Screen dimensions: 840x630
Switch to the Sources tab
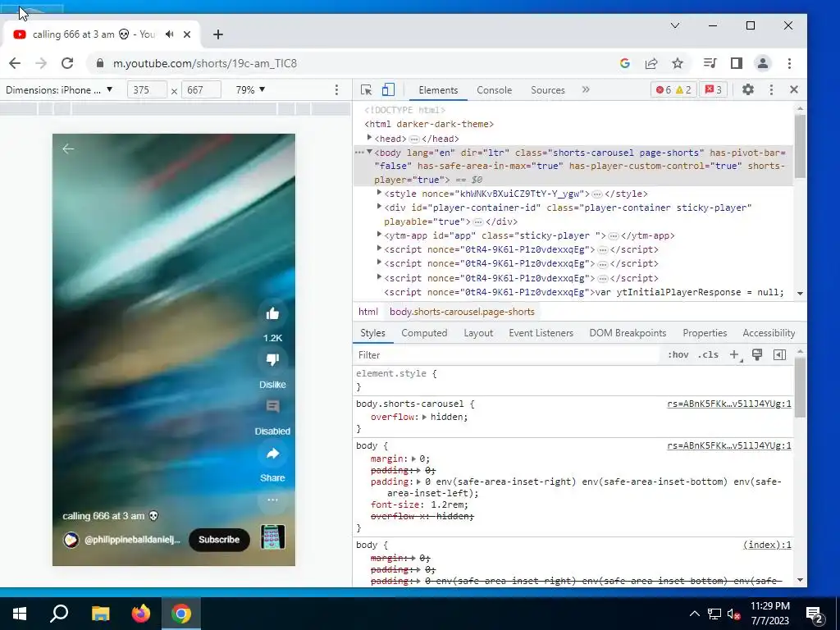click(x=547, y=90)
